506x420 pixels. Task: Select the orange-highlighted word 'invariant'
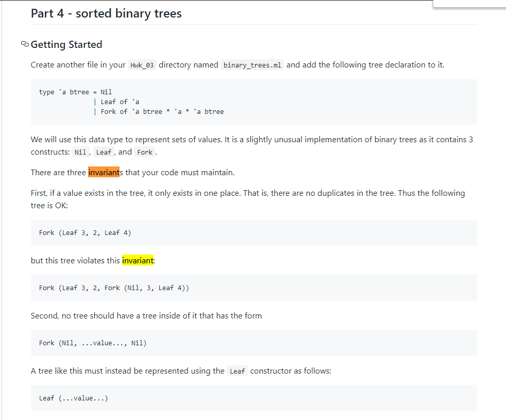[x=104, y=172]
